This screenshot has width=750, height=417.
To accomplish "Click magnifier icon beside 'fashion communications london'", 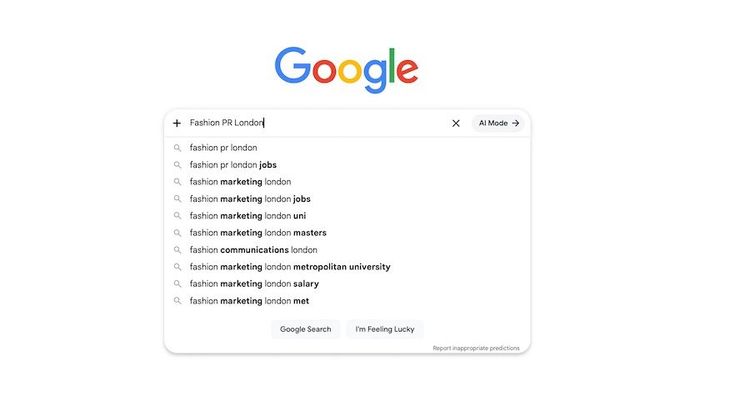I will pyautogui.click(x=177, y=250).
